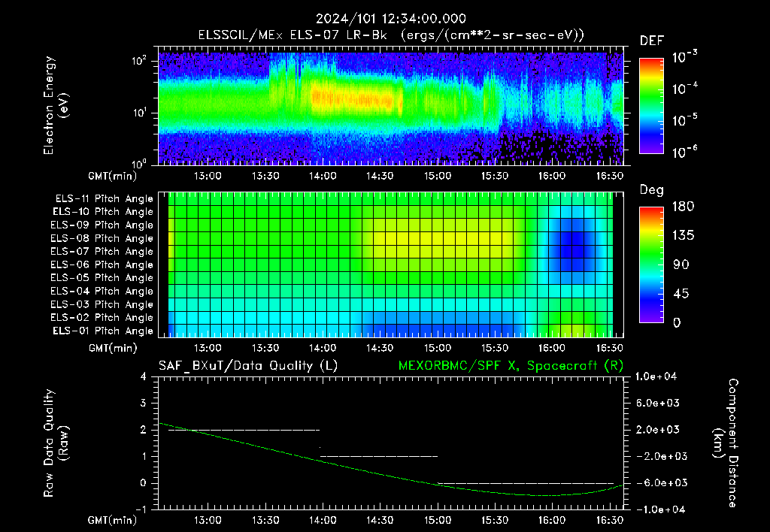The width and height of the screenshot is (770, 532).
Task: Click the dark blue low-angle patch in pitch angle panel
Action: [572, 244]
